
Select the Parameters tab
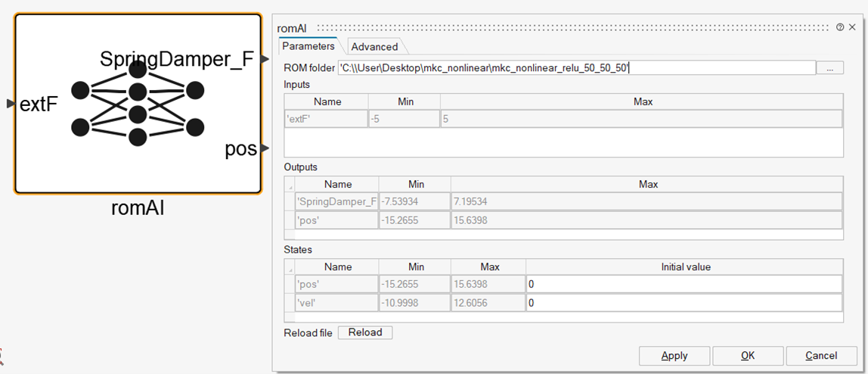pyautogui.click(x=308, y=46)
